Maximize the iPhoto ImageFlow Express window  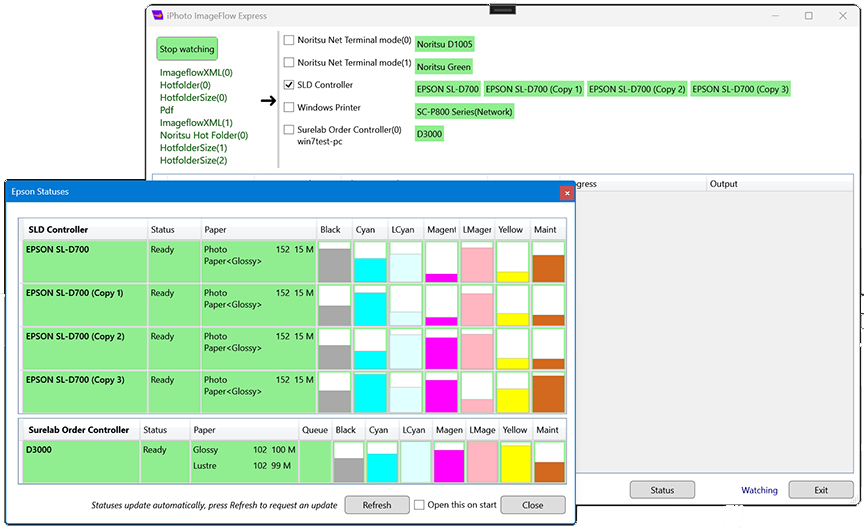808,16
